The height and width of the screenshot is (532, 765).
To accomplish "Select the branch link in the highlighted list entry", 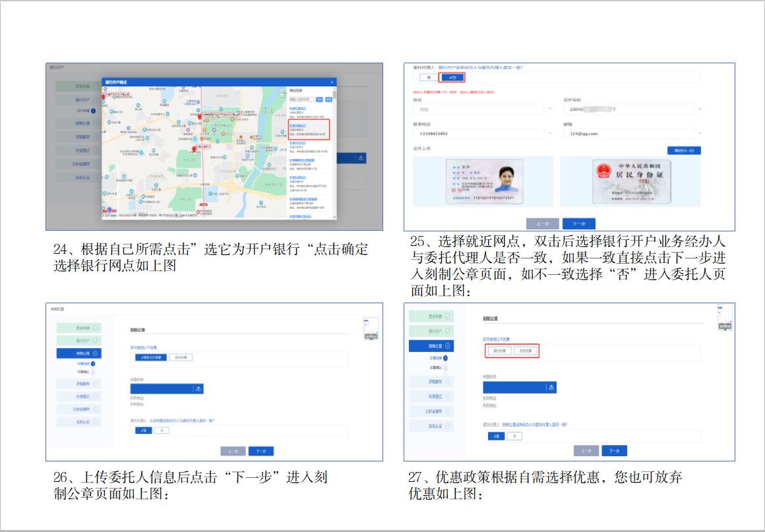I will [x=297, y=125].
